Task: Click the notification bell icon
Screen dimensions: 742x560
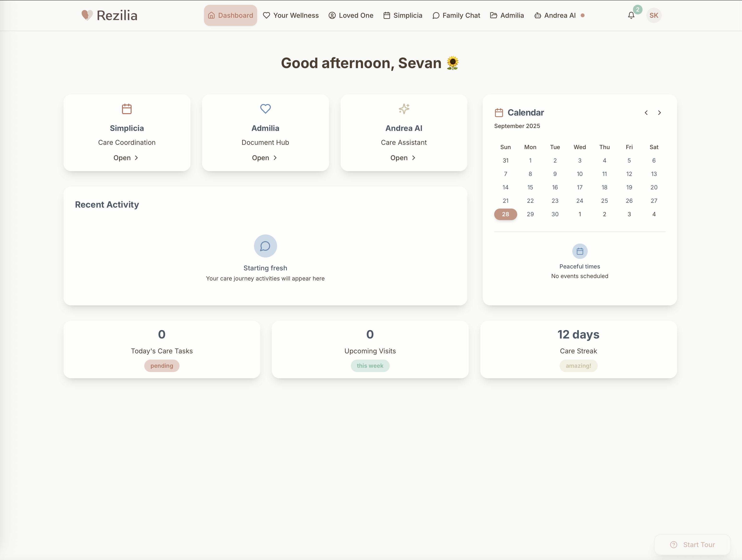Action: click(x=631, y=15)
